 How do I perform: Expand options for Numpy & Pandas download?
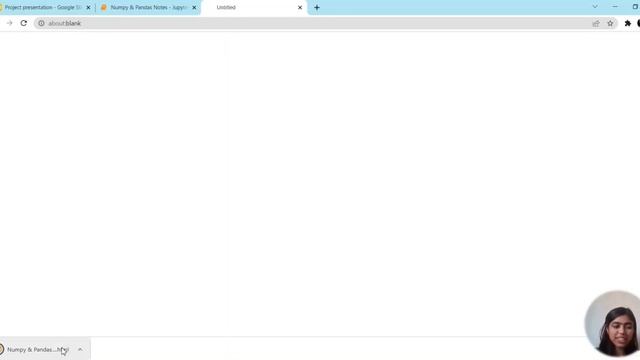80,349
